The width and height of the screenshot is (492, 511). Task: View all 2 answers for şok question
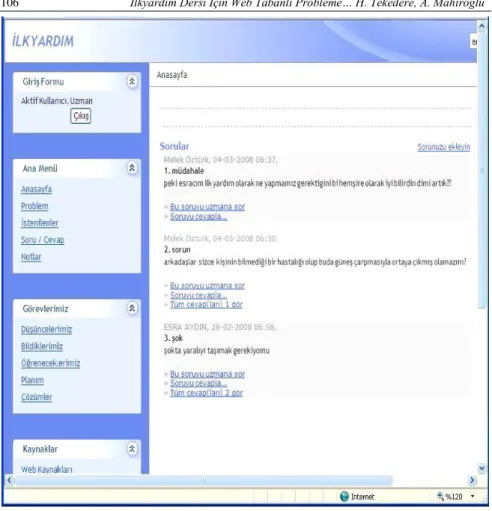[x=206, y=393]
